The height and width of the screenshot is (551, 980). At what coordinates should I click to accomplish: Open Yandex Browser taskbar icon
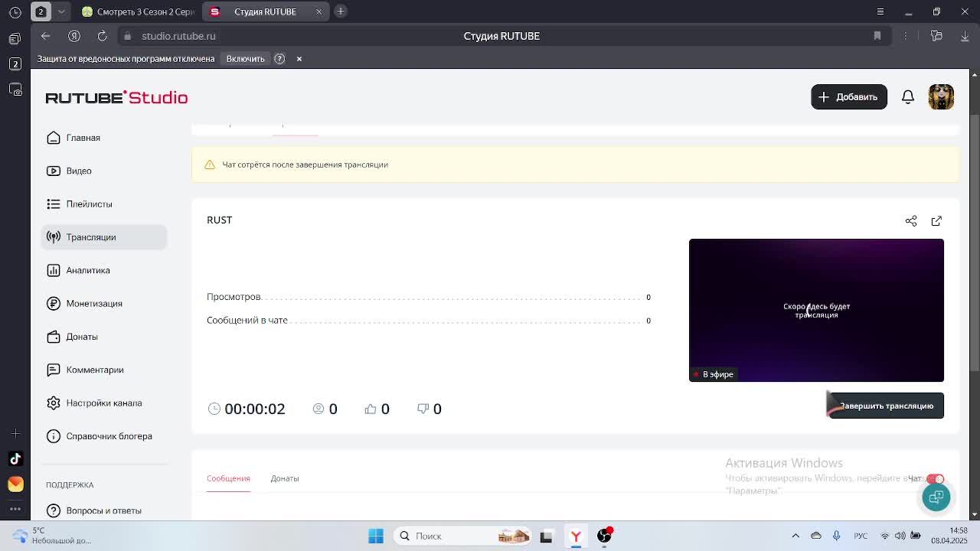click(x=576, y=536)
